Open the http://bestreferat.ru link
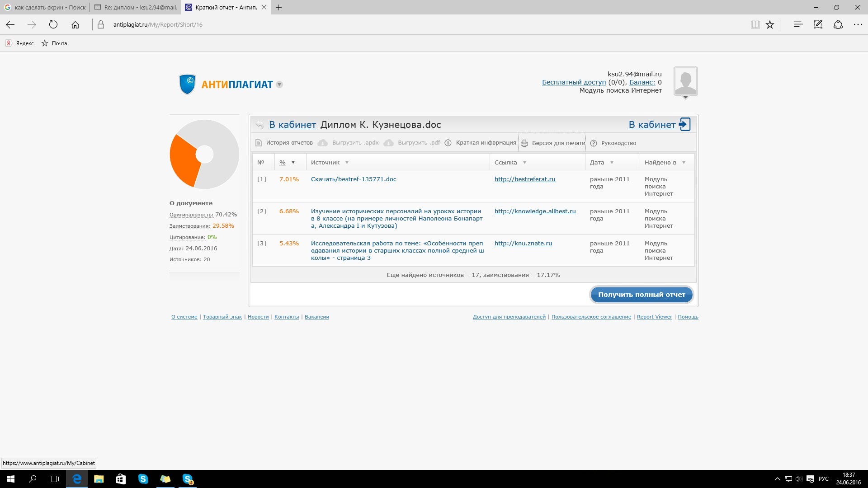 [x=524, y=179]
